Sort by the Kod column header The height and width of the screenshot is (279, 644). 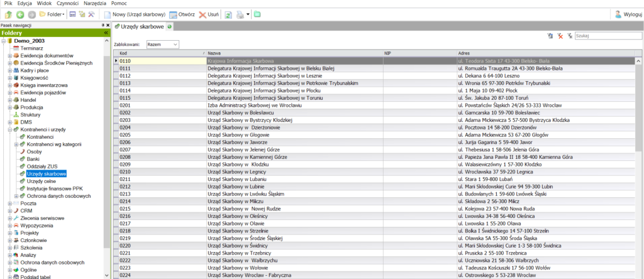(x=162, y=53)
